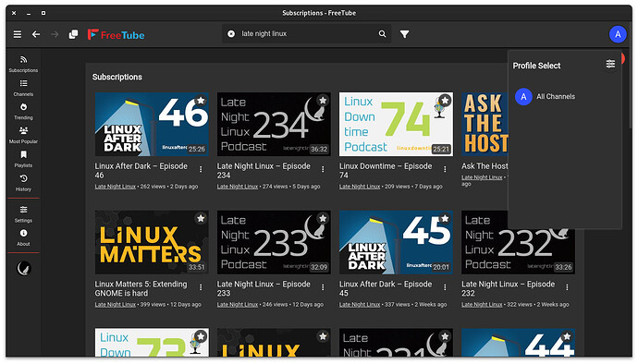Screen dimensions: 638x364
Task: Favorite Late Night Linux 233 with star
Action: pyautogui.click(x=323, y=218)
